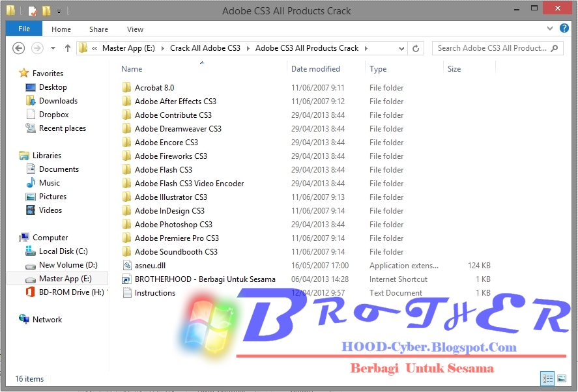The width and height of the screenshot is (578, 392).
Task: Click the search magnifier icon
Action: pos(554,48)
